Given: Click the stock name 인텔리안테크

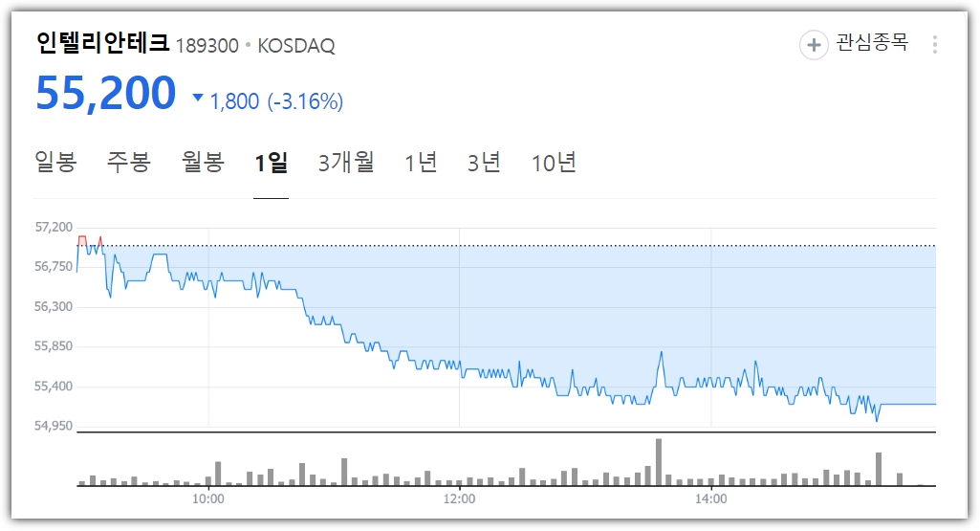Looking at the screenshot, I should tap(102, 43).
